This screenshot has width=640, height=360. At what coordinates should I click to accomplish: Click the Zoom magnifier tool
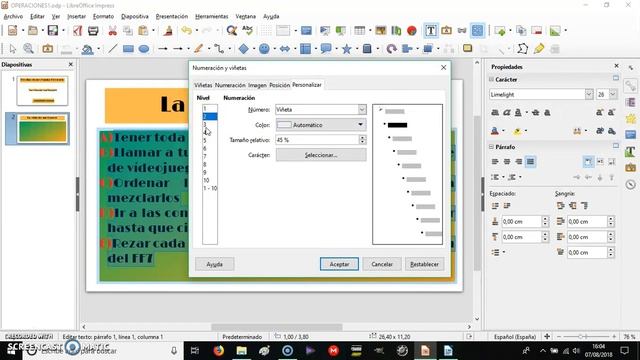(28, 49)
